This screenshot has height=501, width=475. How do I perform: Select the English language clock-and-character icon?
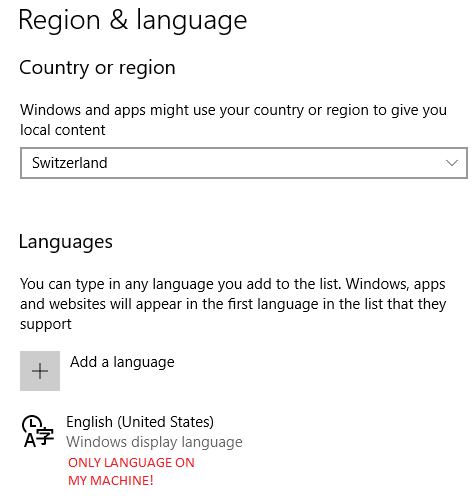38,431
